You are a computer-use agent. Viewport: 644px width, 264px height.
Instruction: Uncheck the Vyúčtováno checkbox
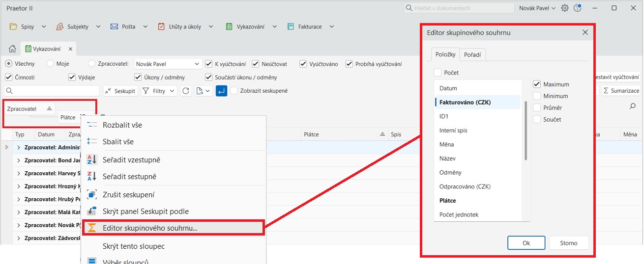[303, 64]
